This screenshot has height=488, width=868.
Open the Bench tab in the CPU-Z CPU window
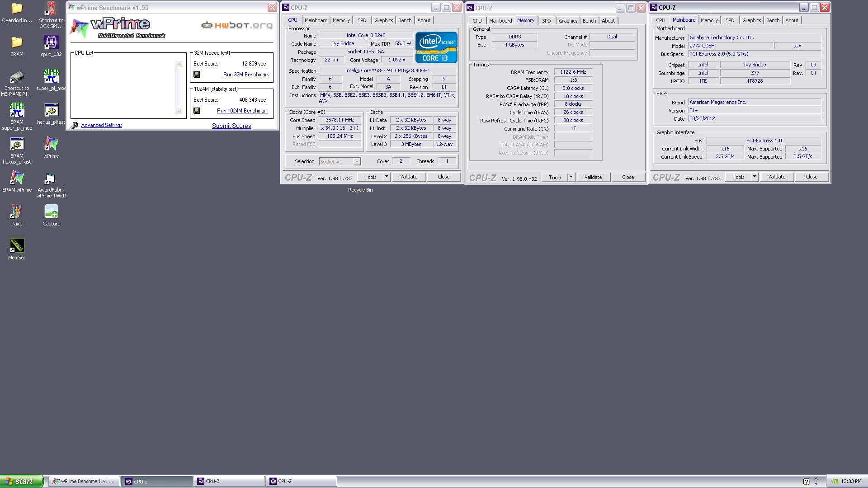[405, 20]
